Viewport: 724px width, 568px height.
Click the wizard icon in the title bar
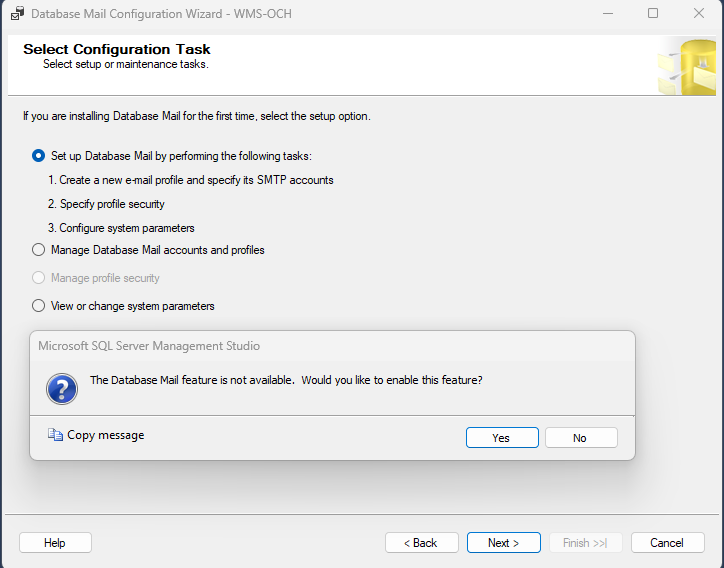pyautogui.click(x=17, y=14)
